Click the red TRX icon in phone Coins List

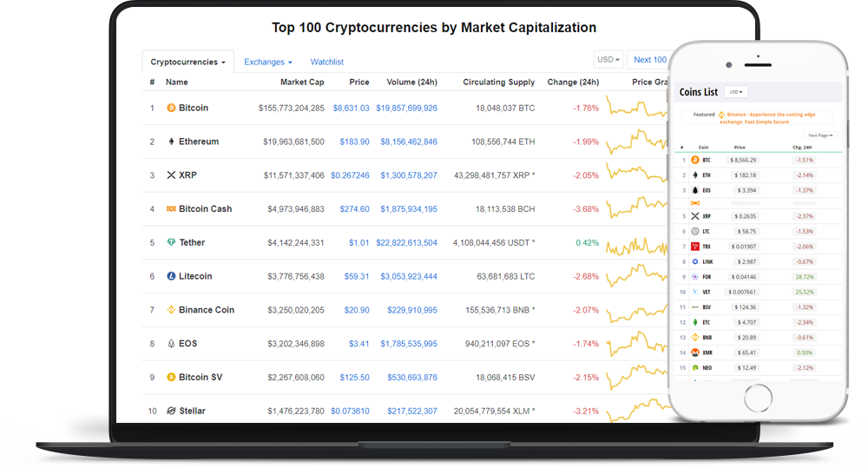[695, 247]
